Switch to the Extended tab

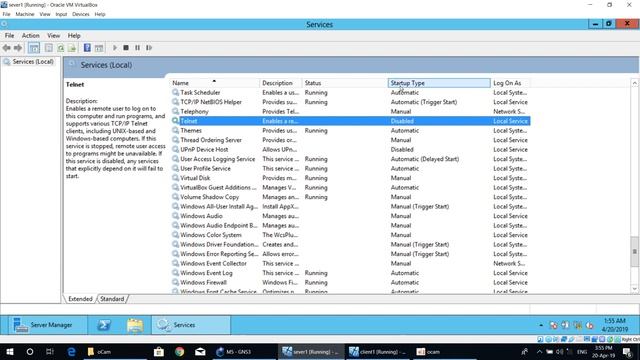(80, 299)
